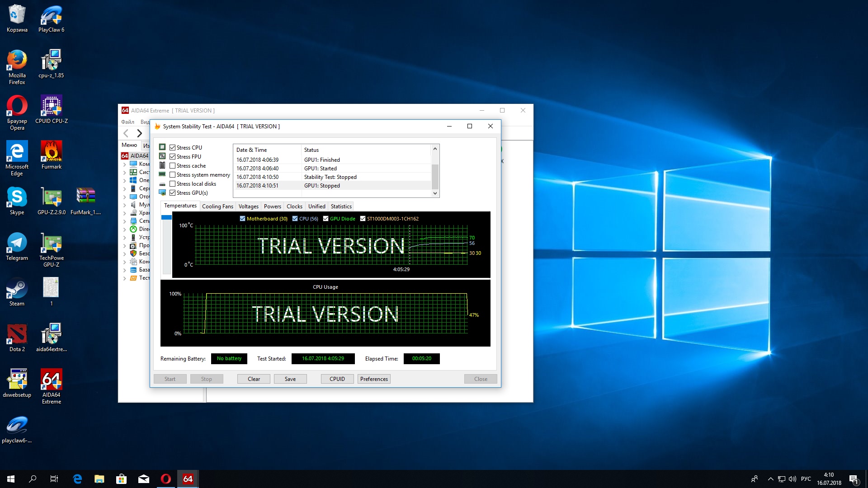The height and width of the screenshot is (488, 868).
Task: Open FurMark desktop shortcut
Action: (51, 155)
